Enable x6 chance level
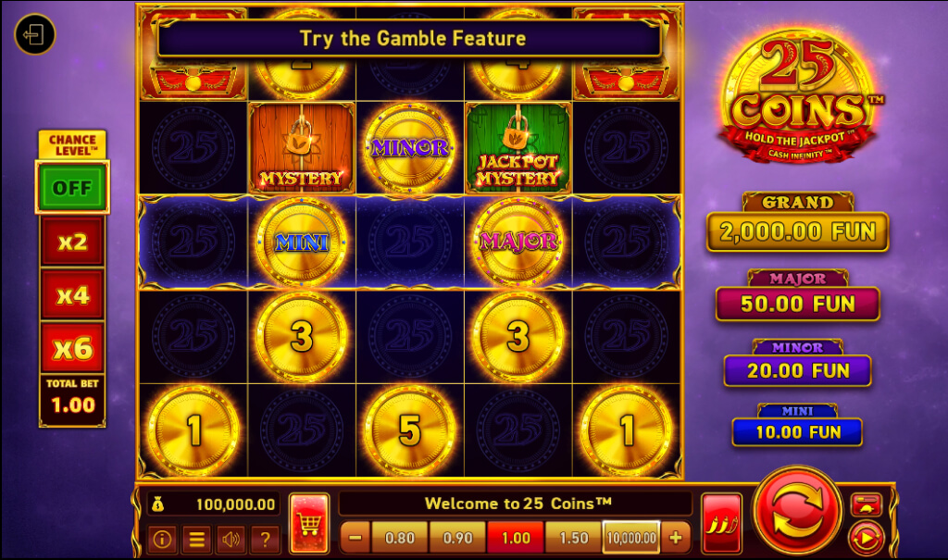Image resolution: width=948 pixels, height=560 pixels. click(72, 348)
